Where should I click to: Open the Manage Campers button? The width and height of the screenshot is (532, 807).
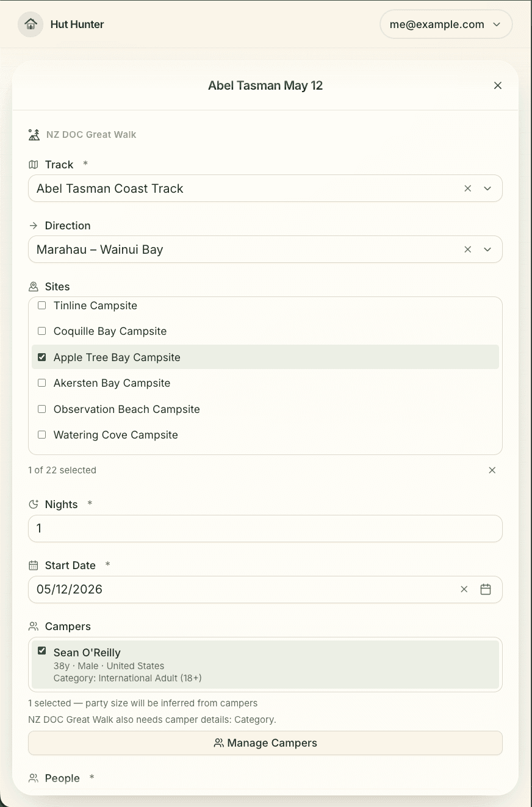[265, 743]
